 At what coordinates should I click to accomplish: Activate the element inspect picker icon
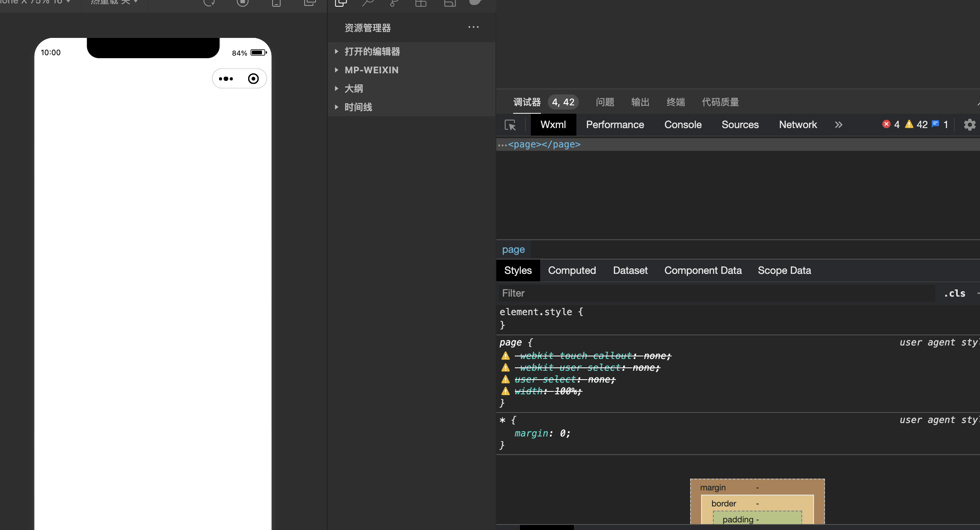pos(510,125)
